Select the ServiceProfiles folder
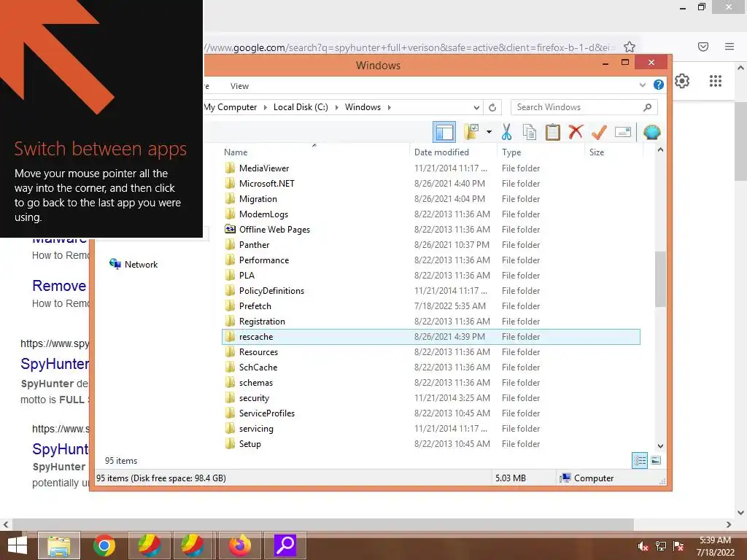Screen dimensions: 747x560 click(x=267, y=413)
